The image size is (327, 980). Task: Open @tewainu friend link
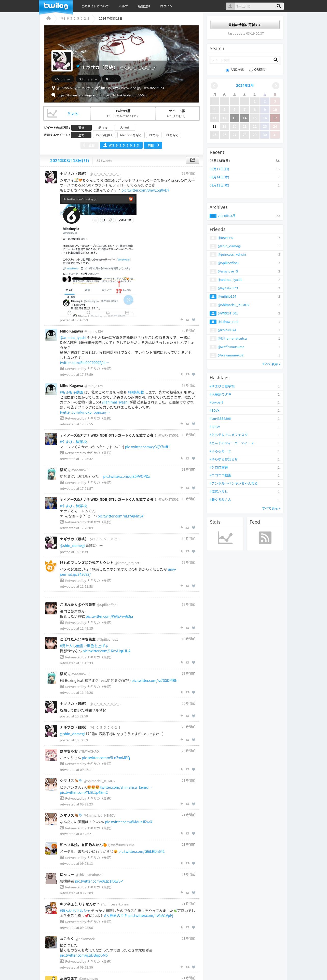point(225,238)
